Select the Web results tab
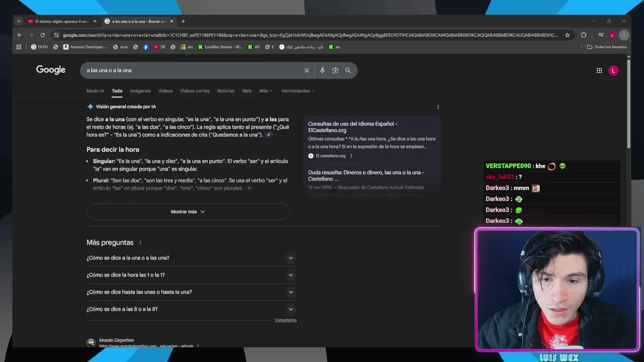Screen dimensions: 644x362 click(247, 91)
